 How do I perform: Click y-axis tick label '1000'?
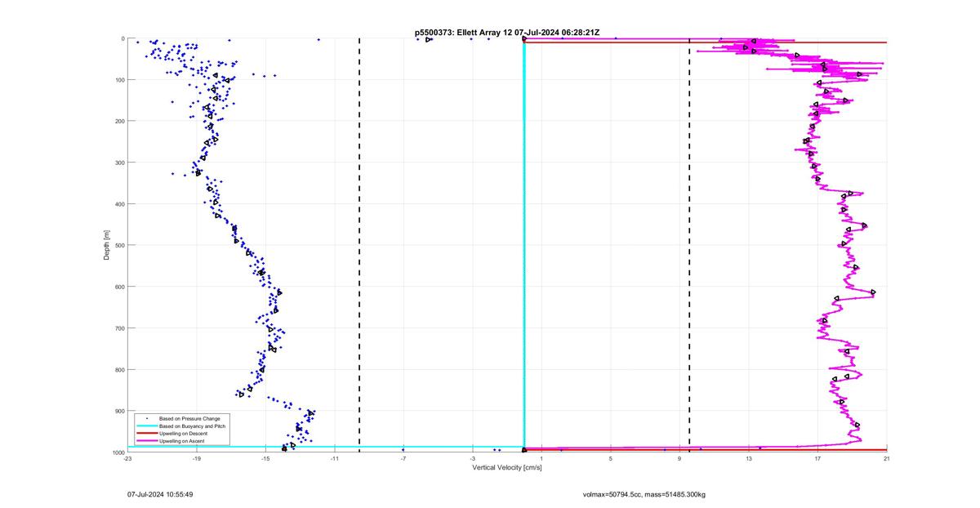(x=117, y=452)
